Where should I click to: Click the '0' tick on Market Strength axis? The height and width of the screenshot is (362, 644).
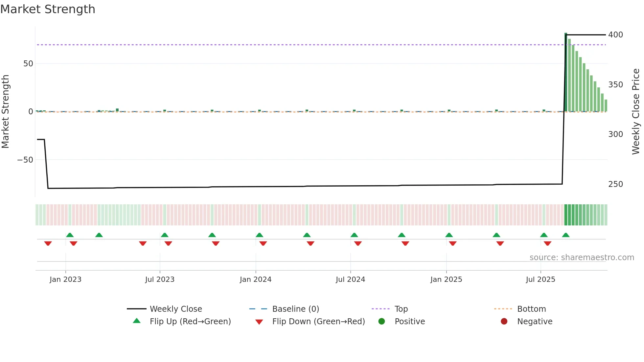click(31, 112)
